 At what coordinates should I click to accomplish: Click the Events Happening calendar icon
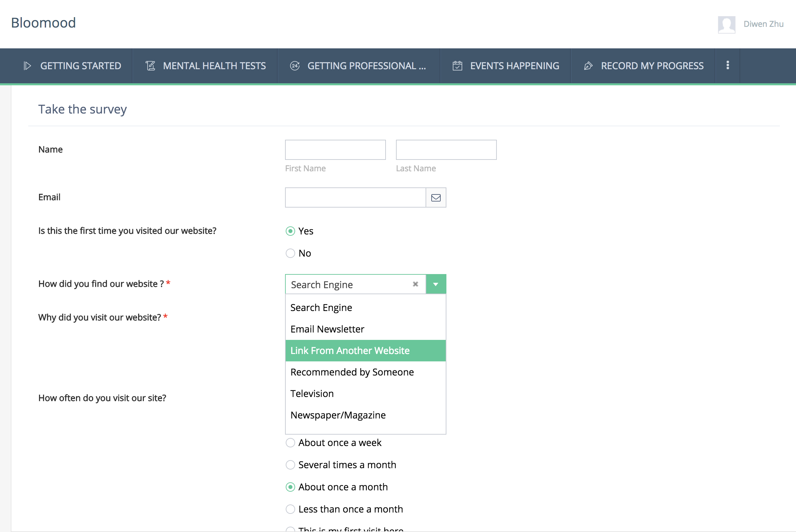coord(457,66)
